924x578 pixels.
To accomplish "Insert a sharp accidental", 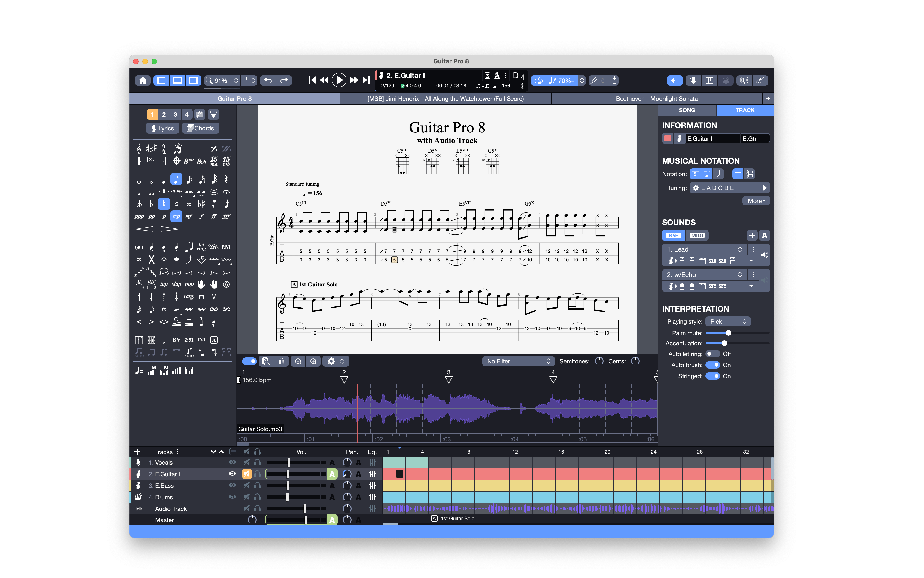I will pos(176,204).
